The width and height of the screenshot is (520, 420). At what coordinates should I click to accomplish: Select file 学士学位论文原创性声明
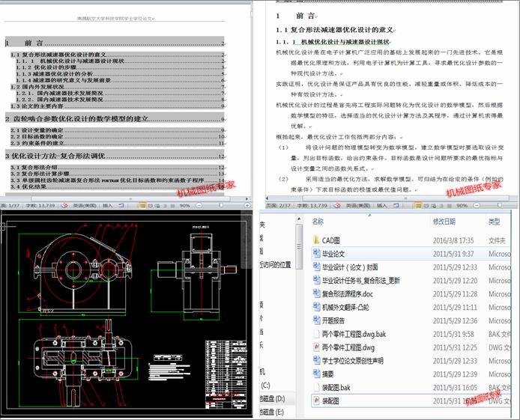[352, 361]
